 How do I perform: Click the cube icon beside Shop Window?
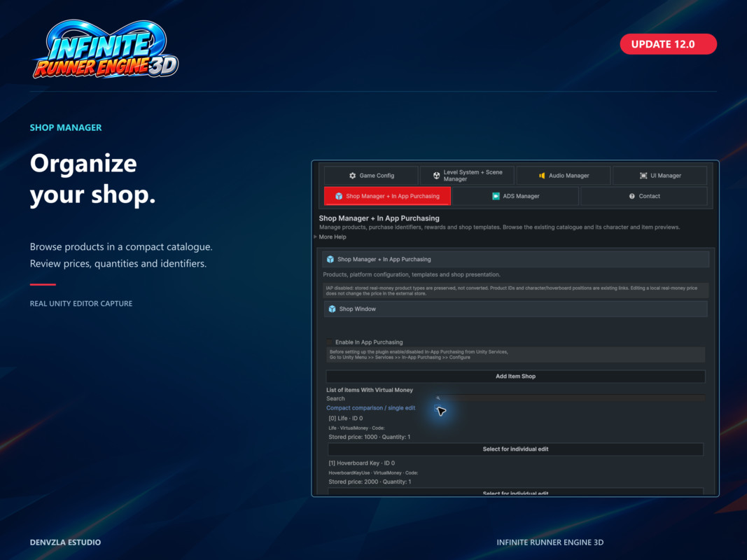[x=332, y=309]
